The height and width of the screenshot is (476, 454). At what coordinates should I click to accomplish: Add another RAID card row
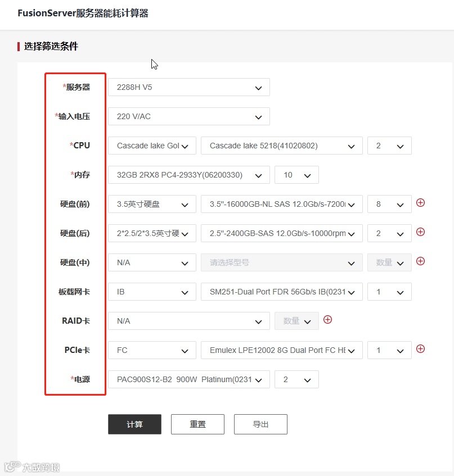[327, 320]
